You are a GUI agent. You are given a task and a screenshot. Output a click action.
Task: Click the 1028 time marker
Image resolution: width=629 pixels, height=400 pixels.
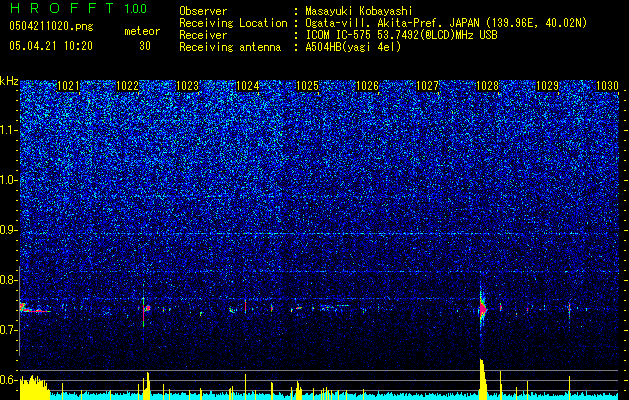(x=487, y=86)
